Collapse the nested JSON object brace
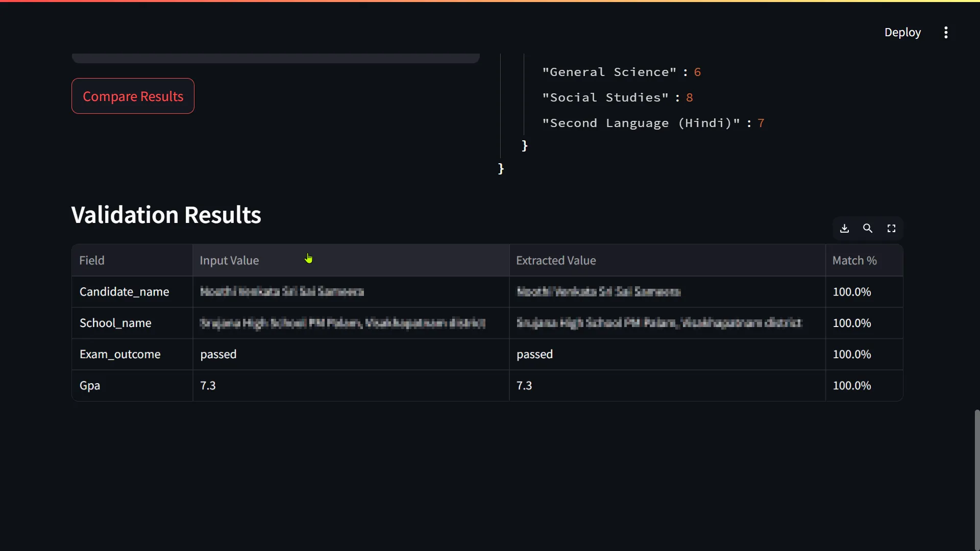Screen dimensions: 980x551 [x=524, y=146]
